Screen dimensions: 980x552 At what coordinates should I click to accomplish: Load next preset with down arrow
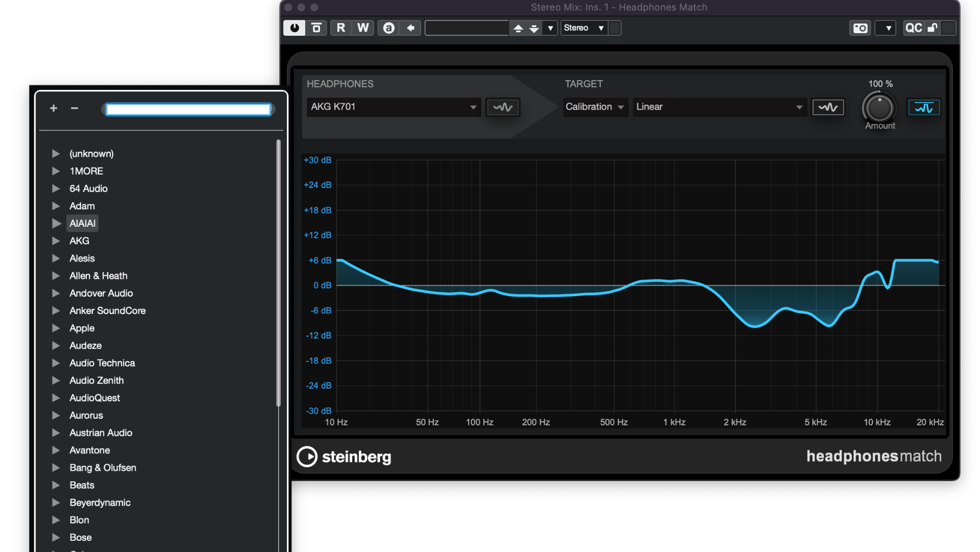coord(534,28)
